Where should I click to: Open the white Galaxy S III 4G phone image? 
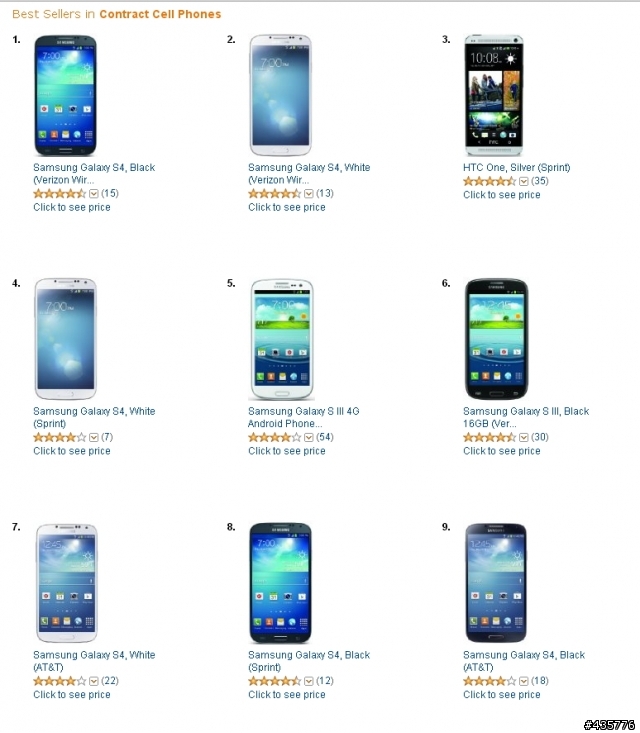pos(281,339)
